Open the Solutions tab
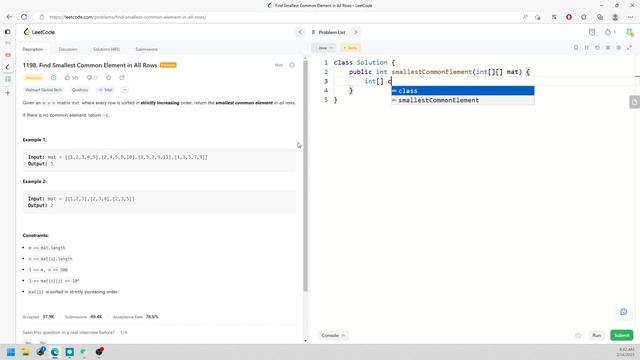 (107, 49)
